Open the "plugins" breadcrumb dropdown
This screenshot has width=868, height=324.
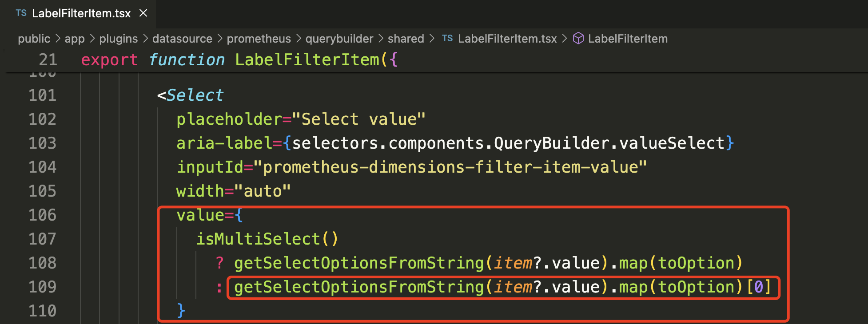(x=118, y=39)
